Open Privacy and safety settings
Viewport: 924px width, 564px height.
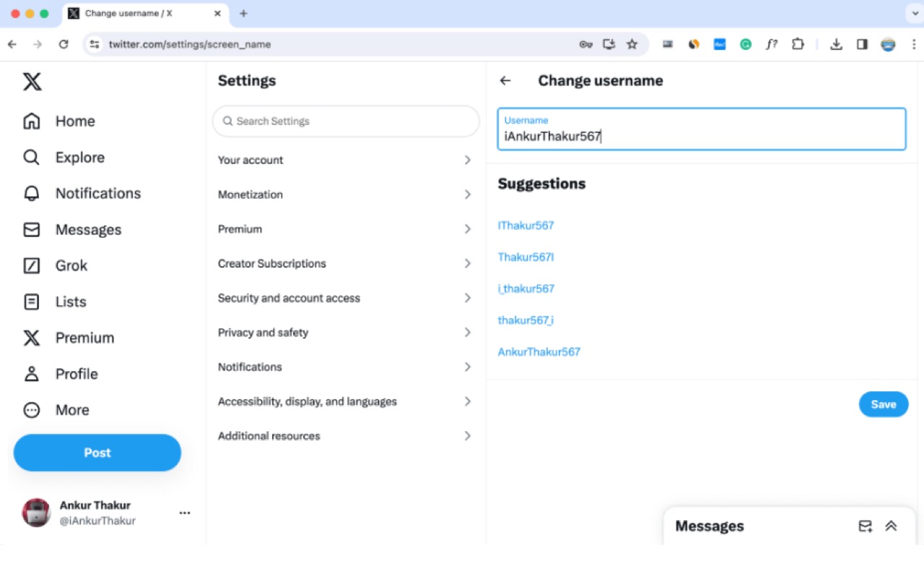(x=346, y=332)
